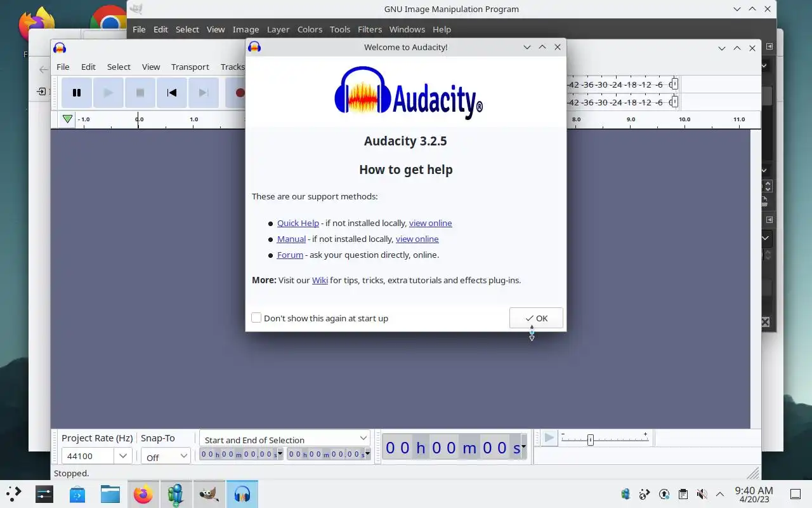Screen dimensions: 812x508
Task: Open 'view online' link beside Manual
Action: pos(417,239)
